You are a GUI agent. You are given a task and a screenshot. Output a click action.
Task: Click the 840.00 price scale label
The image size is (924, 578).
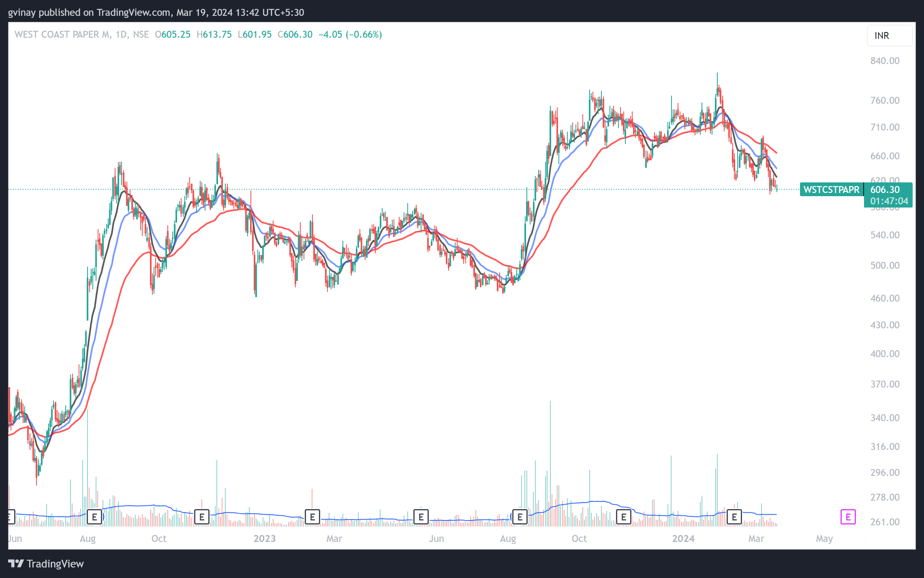[885, 61]
